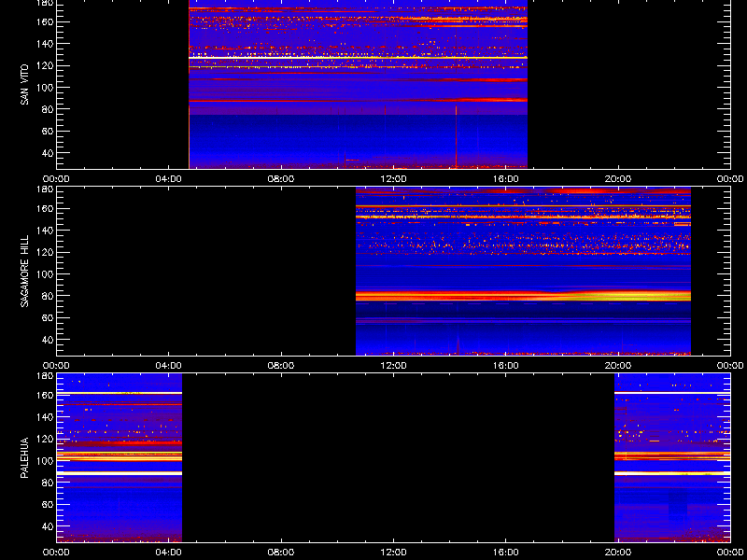Select the 16:00 time label under Palehua
This screenshot has height=560, width=747.
point(506,553)
